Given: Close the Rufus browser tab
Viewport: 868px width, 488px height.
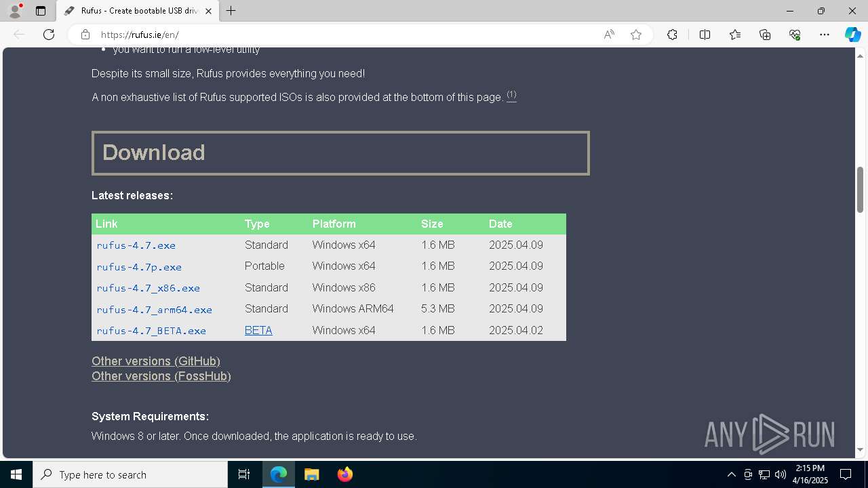Looking at the screenshot, I should (208, 11).
